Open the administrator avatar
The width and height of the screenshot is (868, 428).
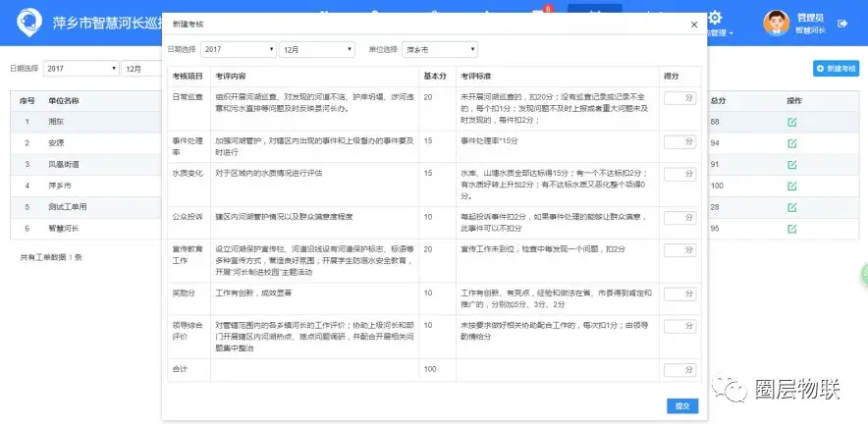pos(776,24)
